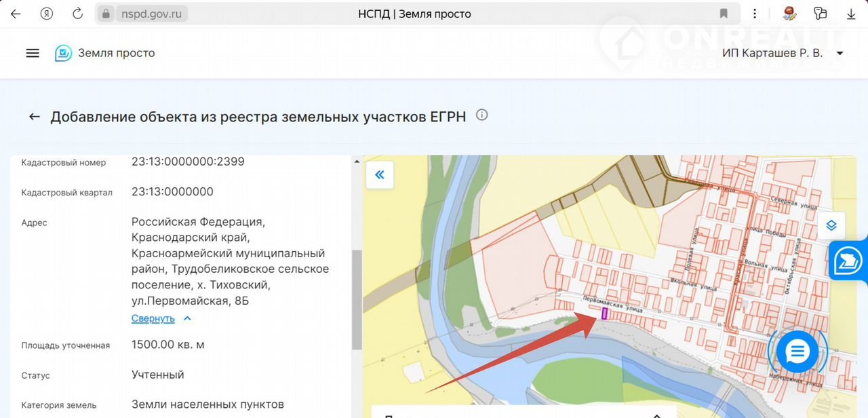Select the purple highlighted parcel on map

coord(605,313)
